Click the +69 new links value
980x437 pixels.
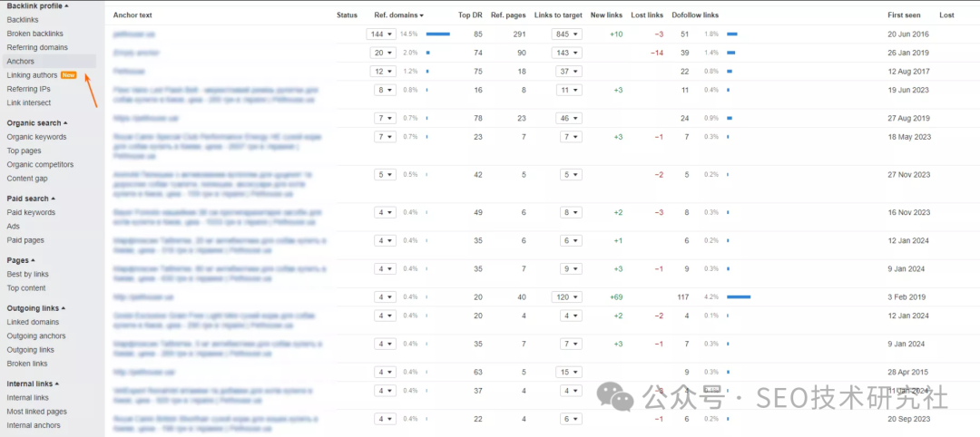616,297
